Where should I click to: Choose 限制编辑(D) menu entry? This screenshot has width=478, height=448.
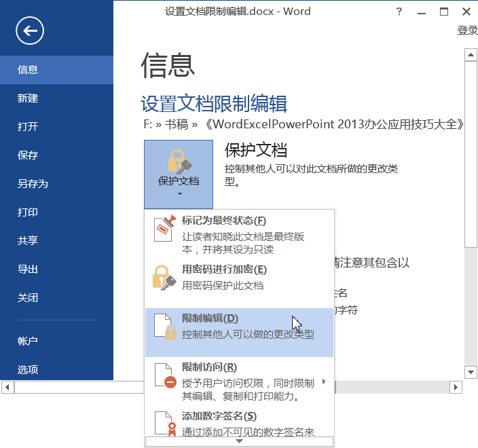point(239,333)
